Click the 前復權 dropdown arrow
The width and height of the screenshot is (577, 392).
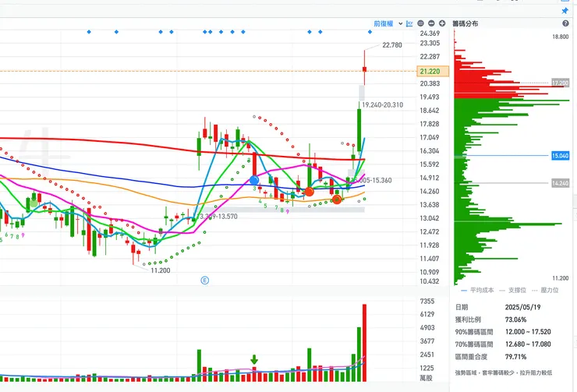point(400,23)
